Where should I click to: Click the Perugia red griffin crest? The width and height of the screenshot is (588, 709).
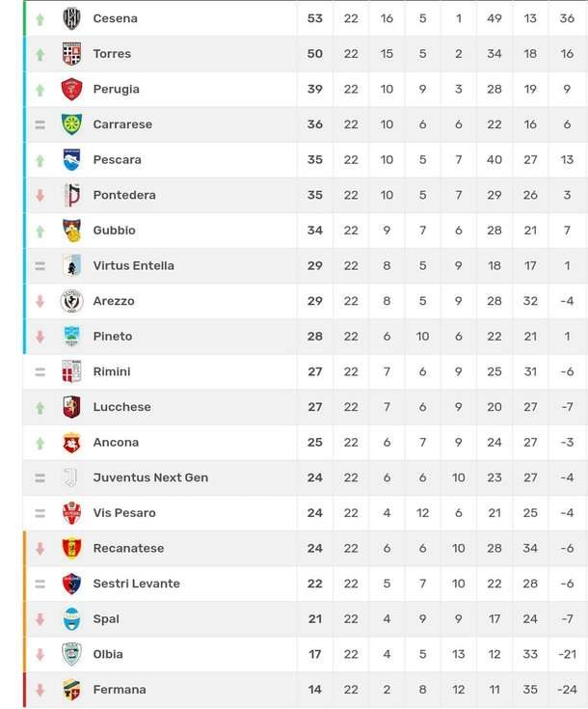71,89
